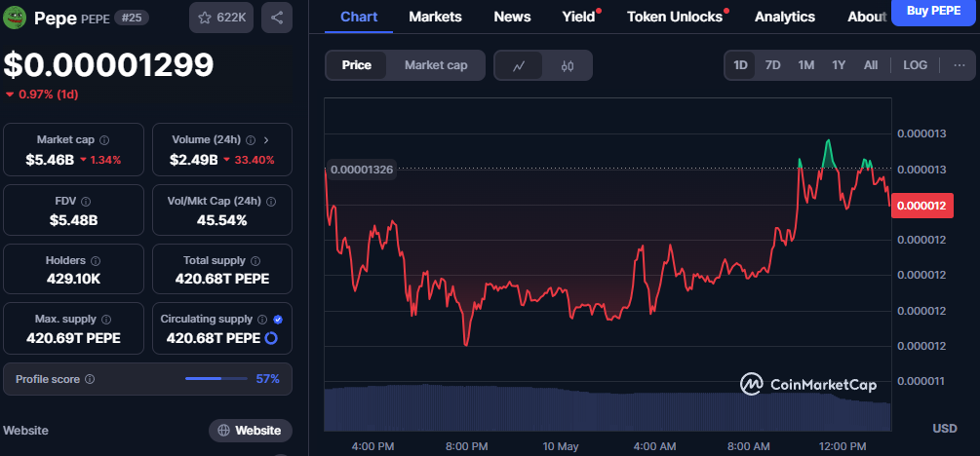Click the $5.46B market cap value
This screenshot has height=456, width=980.
50,159
